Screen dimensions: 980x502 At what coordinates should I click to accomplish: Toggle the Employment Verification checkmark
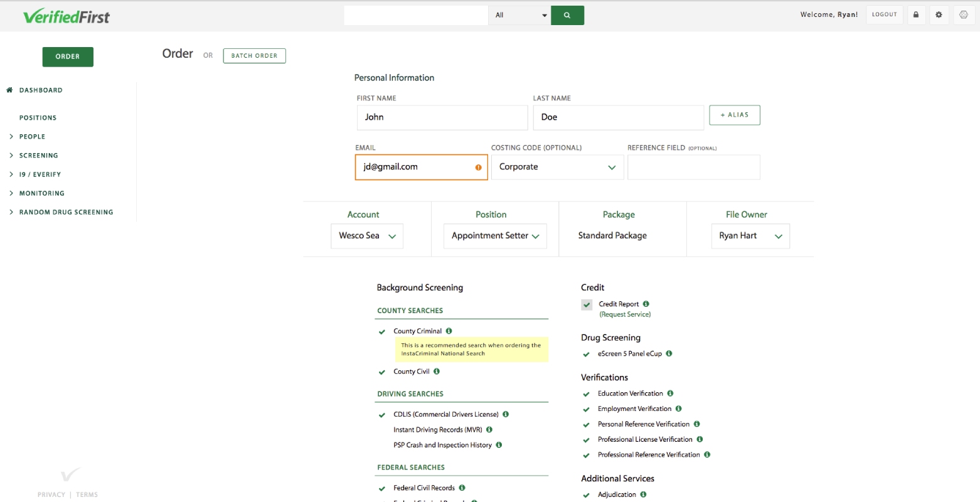[x=586, y=409]
